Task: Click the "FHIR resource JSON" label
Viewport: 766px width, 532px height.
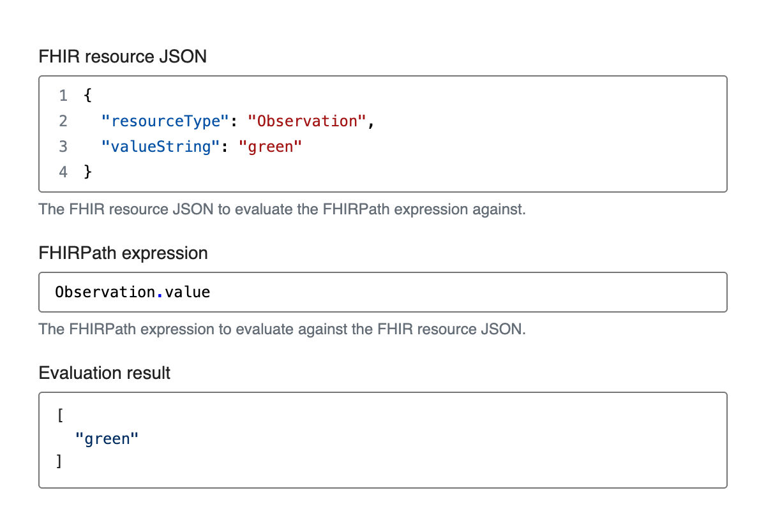Action: tap(123, 56)
